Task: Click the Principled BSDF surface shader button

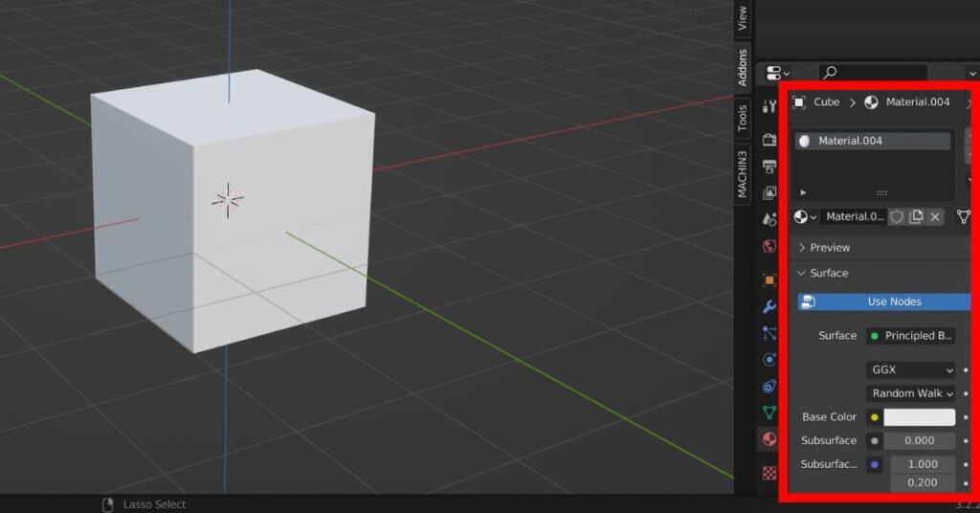Action: pyautogui.click(x=910, y=336)
